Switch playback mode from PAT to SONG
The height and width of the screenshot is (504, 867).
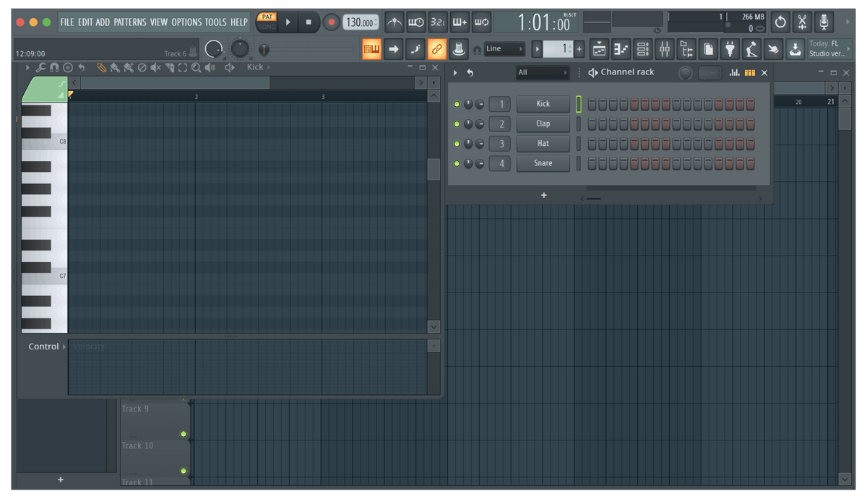click(x=267, y=29)
